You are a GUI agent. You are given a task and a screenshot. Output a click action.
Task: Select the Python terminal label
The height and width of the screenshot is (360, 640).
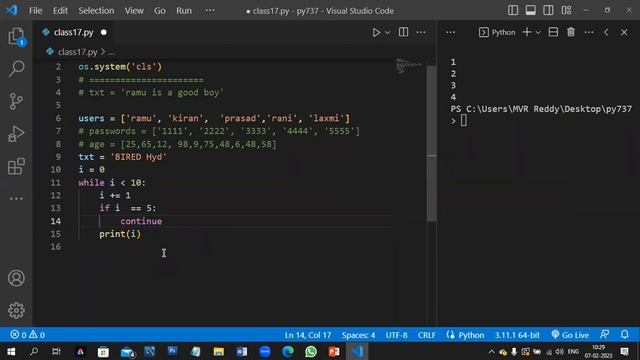[497, 32]
